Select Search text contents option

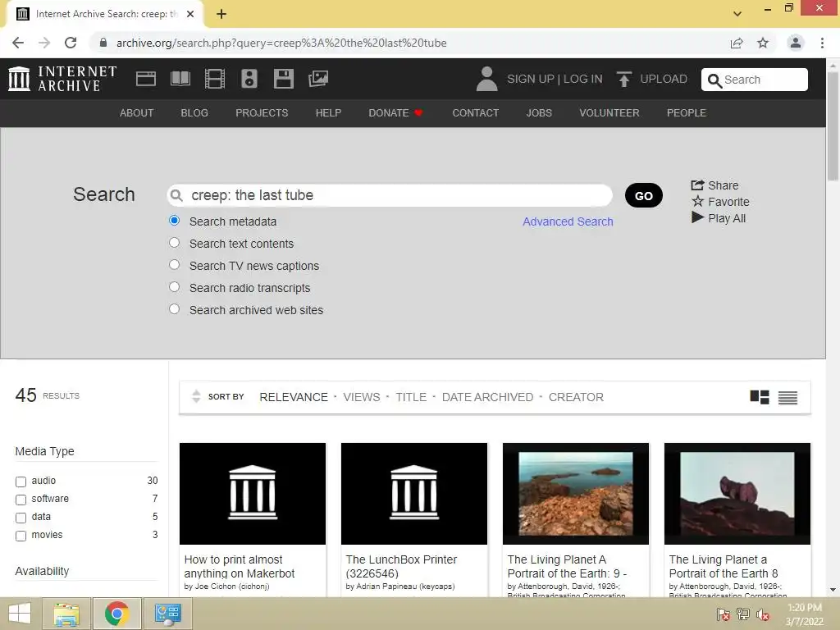[174, 243]
